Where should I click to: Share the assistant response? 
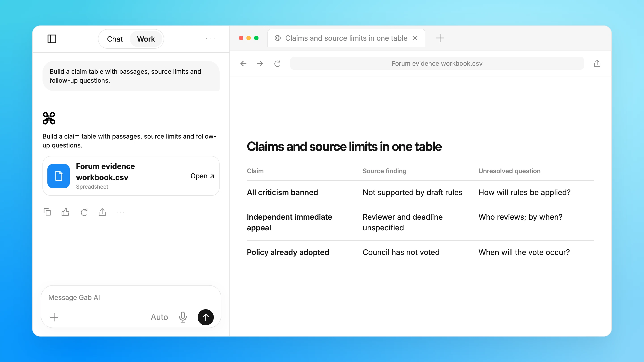102,212
